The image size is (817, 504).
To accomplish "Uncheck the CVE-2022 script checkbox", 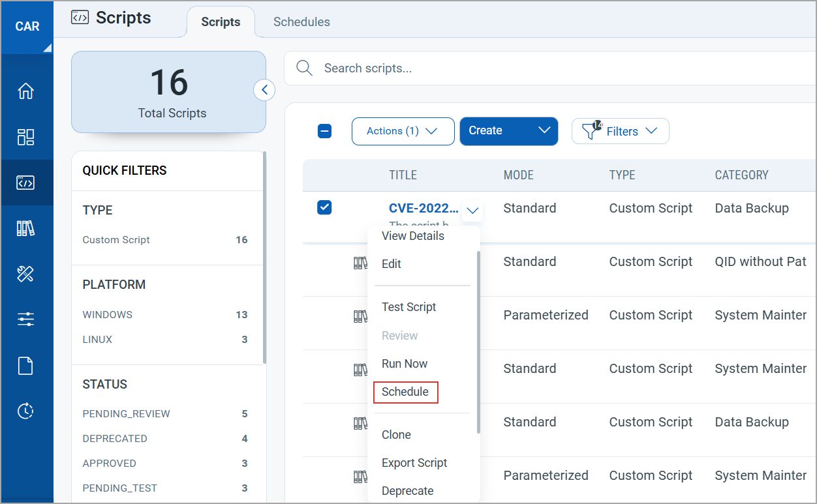I will click(324, 208).
